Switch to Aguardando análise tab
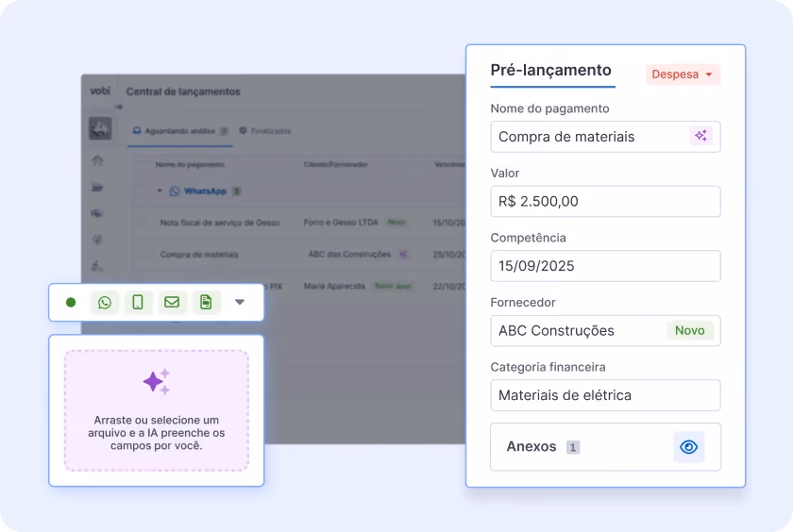 pyautogui.click(x=180, y=131)
